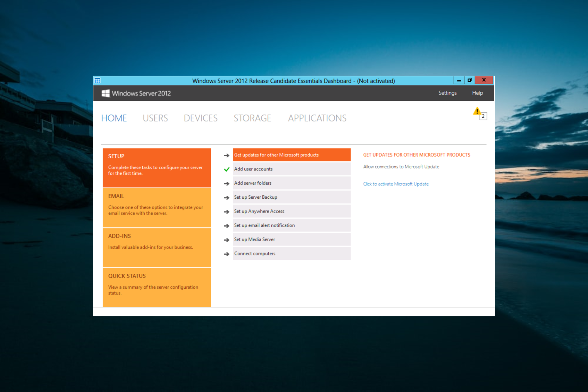Open the alert warning icon with count 2
Screen dimensions: 588x392
click(x=480, y=113)
